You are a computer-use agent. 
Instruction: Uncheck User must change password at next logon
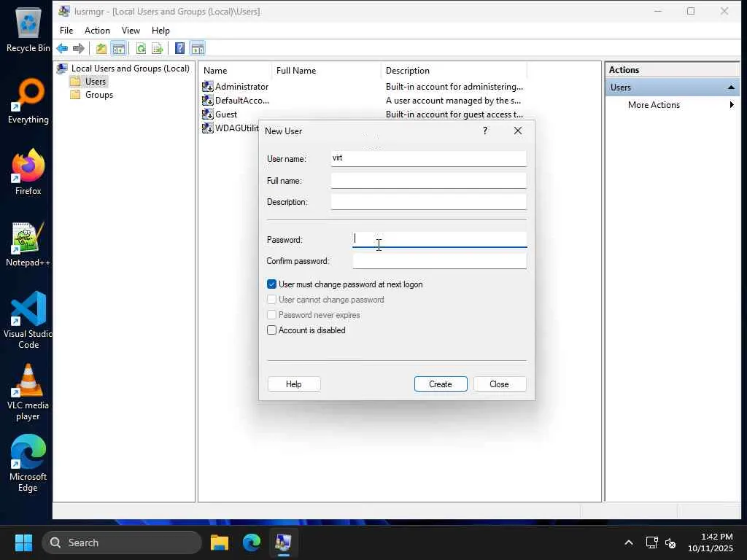tap(271, 284)
